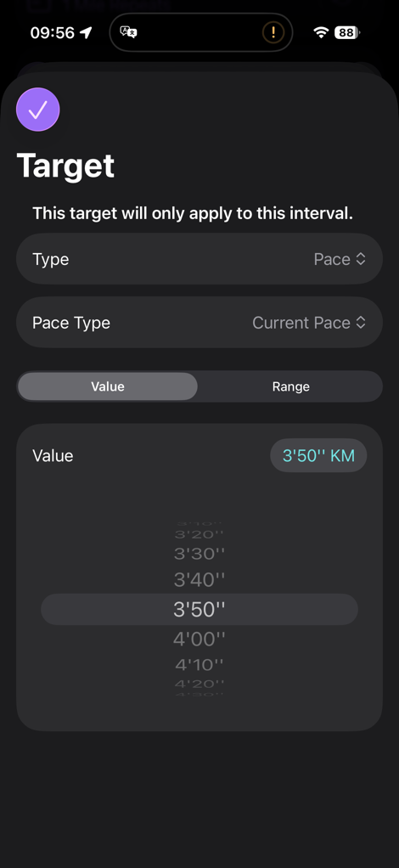Tap the location arrow in status bar
Viewport: 399px width, 868px height.
86,32
